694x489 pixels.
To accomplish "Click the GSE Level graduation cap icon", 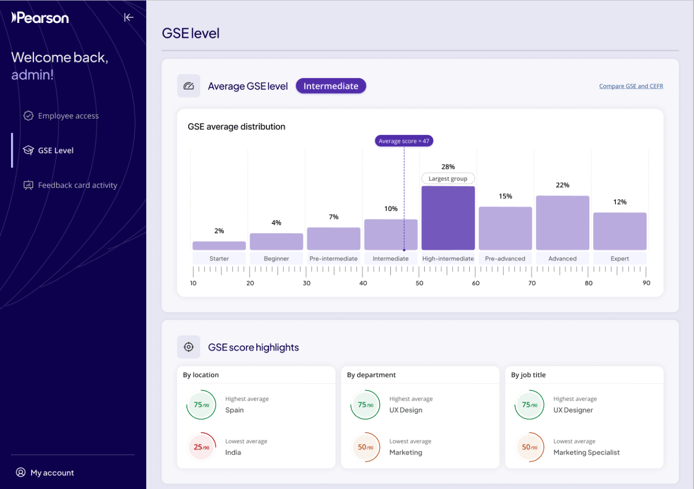I will [28, 150].
